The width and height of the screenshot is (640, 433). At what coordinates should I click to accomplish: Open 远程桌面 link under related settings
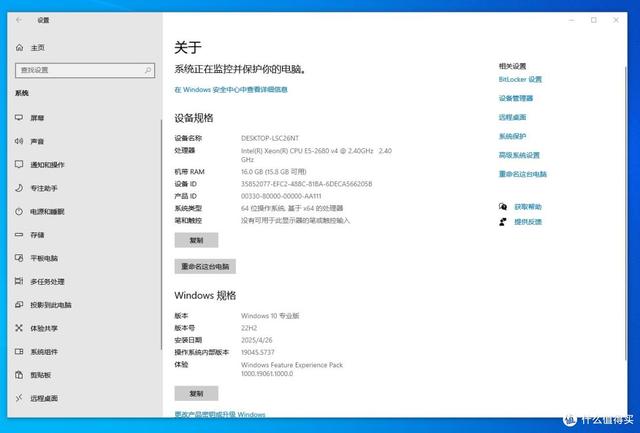tap(512, 117)
